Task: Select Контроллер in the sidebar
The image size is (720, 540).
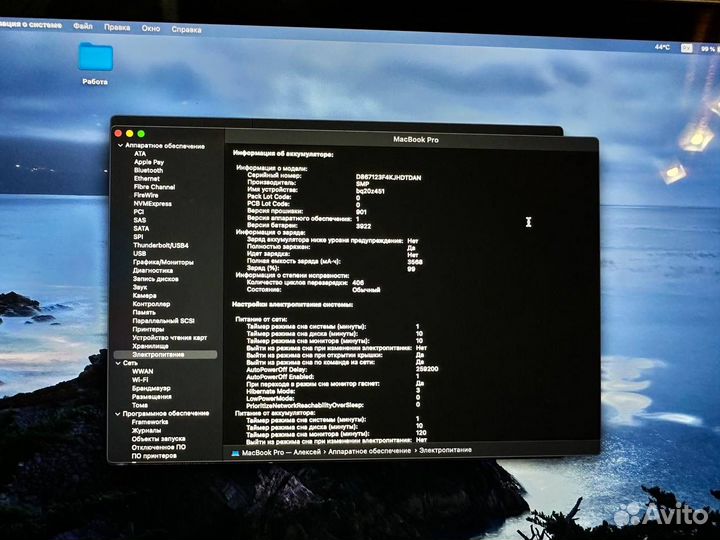Action: (151, 304)
